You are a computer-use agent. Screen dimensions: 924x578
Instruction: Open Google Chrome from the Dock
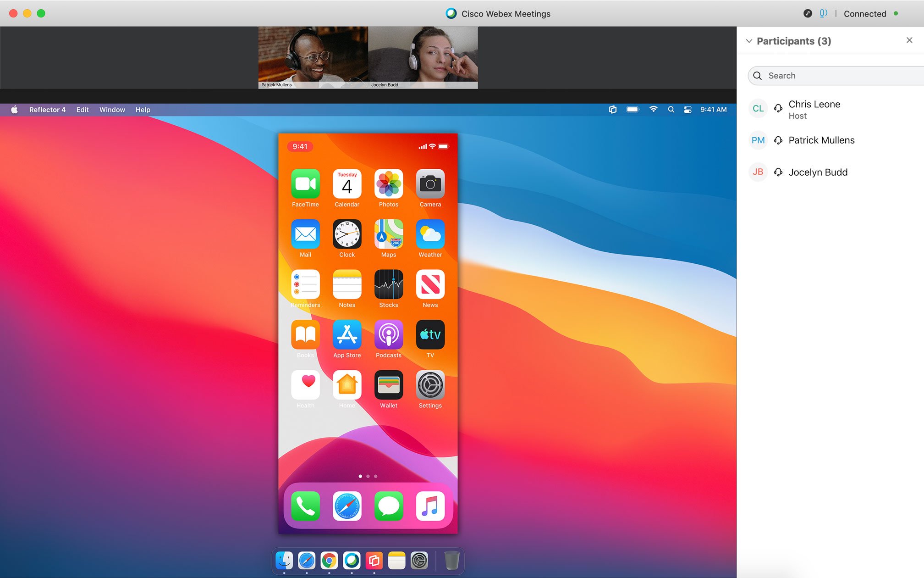coord(329,561)
